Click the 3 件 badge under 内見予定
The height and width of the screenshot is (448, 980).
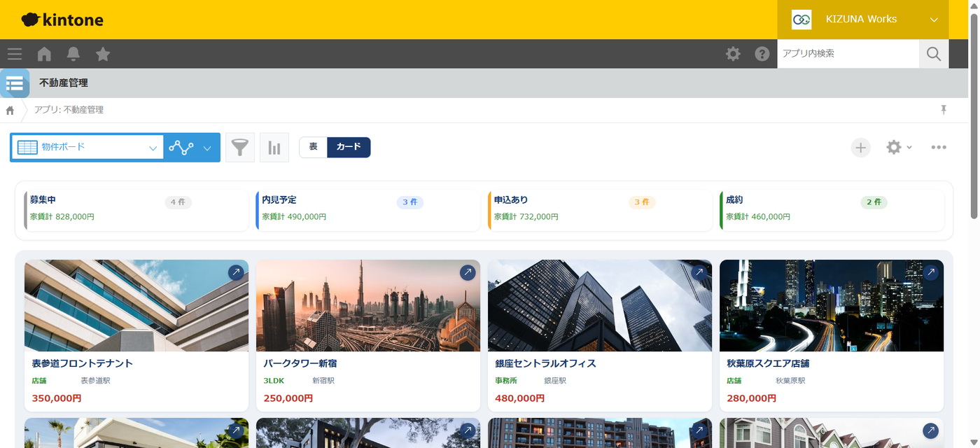[x=409, y=202]
